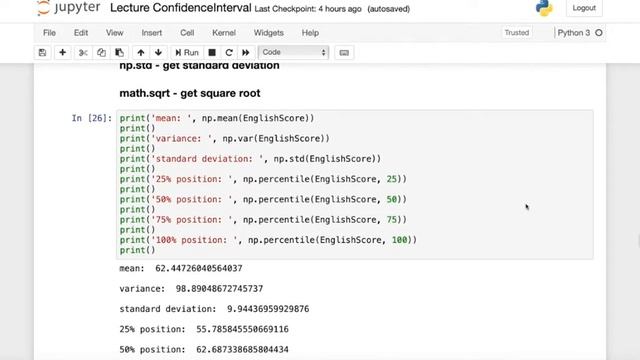Open cell type dropdown showing Code
Image resolution: width=640 pixels, height=360 pixels.
pyautogui.click(x=293, y=52)
